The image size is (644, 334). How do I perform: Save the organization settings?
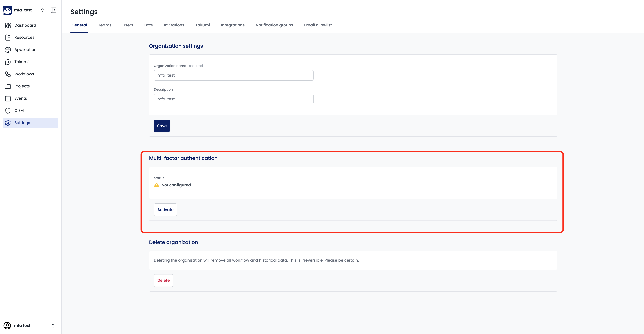pos(161,126)
